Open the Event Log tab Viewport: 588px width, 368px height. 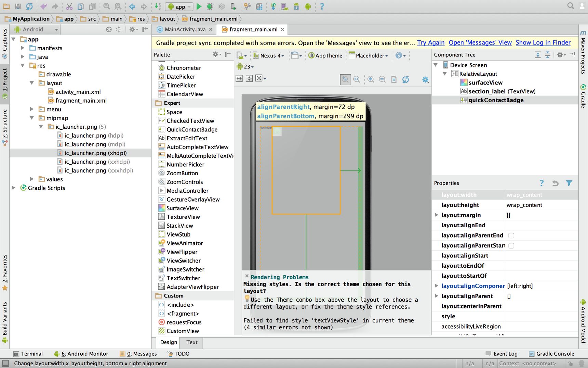(502, 354)
